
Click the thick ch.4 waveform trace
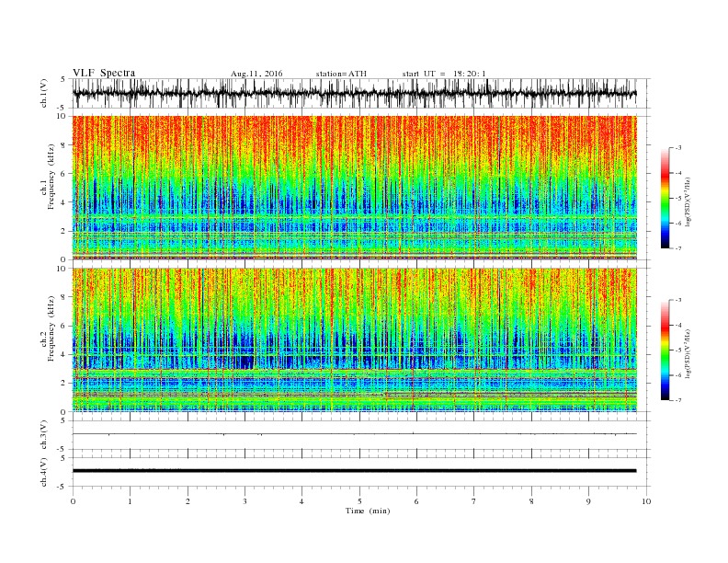(354, 471)
